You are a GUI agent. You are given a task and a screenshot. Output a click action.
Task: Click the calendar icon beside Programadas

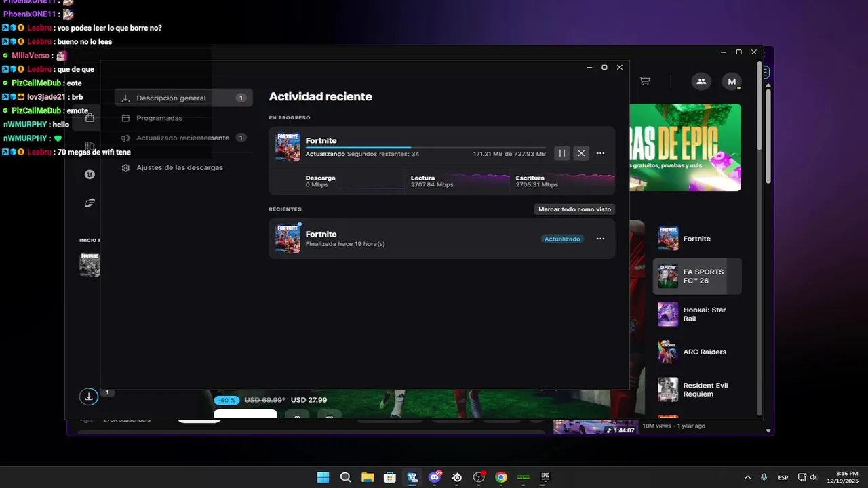point(125,118)
